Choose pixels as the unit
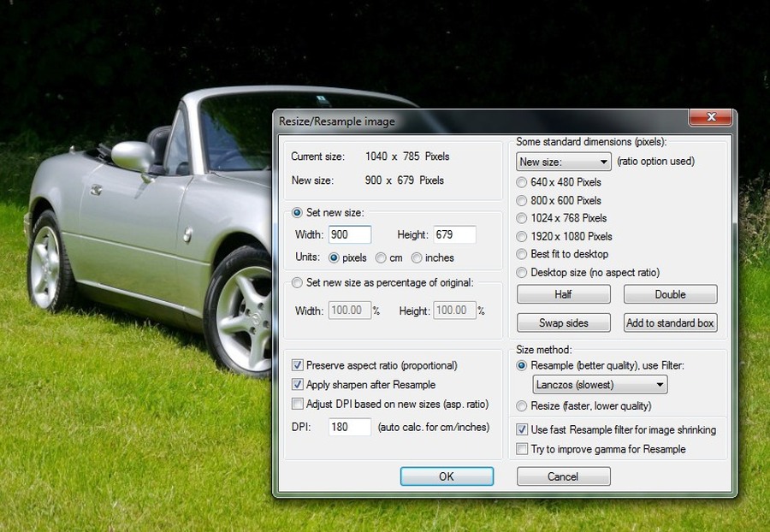 334,257
